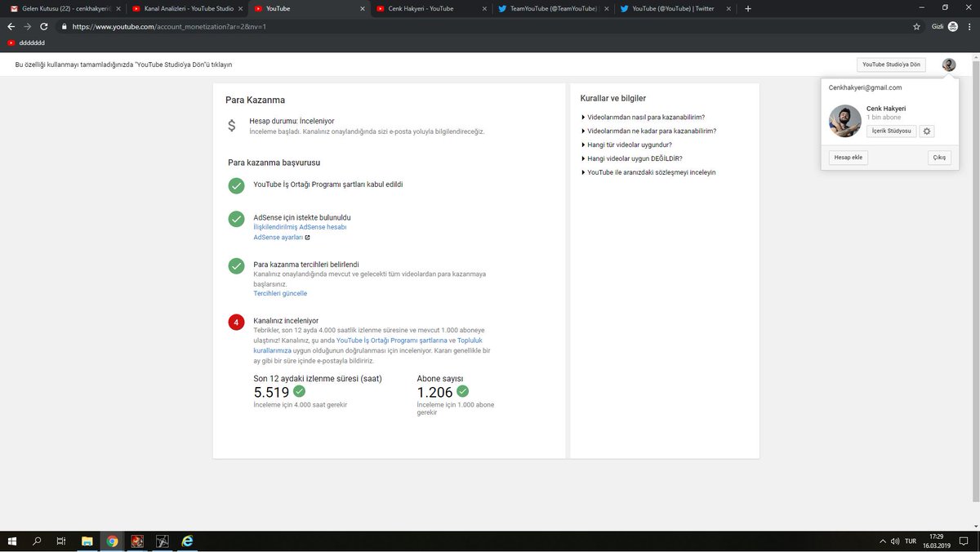Close the active YouTube tab
Screen dimensions: 980x552
(362, 8)
